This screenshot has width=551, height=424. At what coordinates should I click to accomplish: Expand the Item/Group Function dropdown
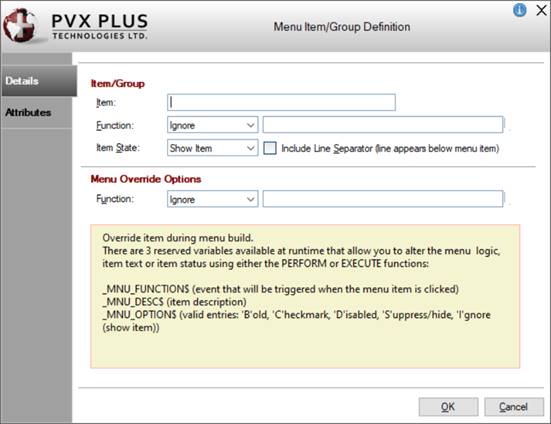click(213, 125)
